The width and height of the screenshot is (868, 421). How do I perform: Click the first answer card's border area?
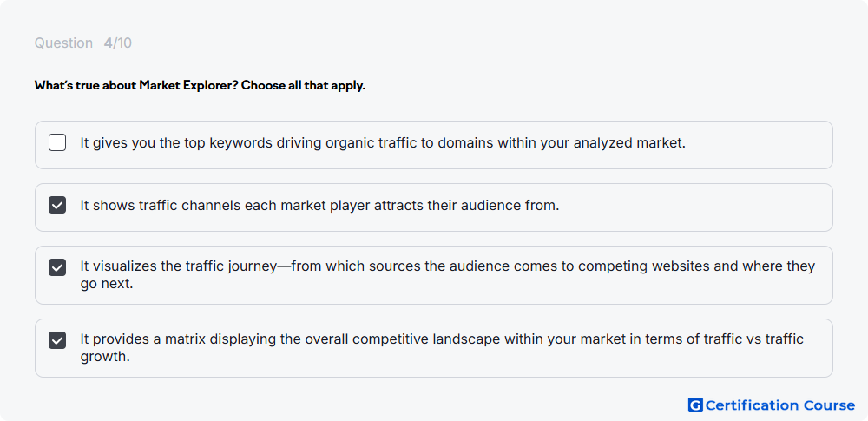tap(434, 145)
